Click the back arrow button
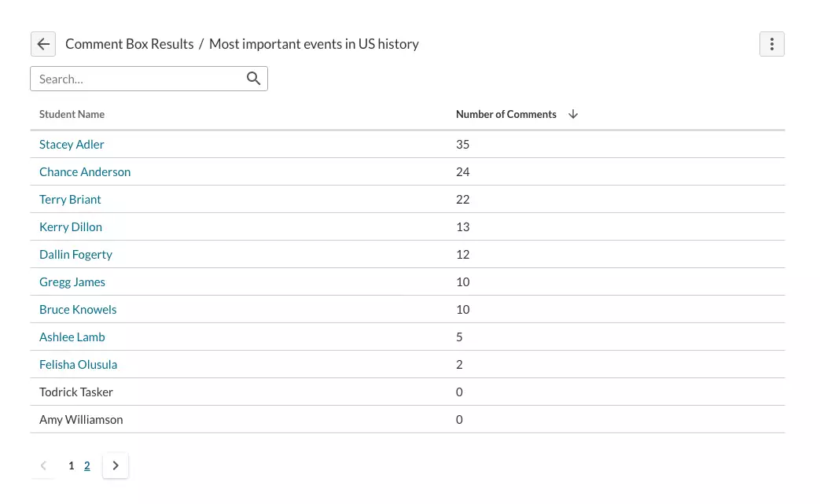This screenshot has width=820, height=504. pos(43,44)
